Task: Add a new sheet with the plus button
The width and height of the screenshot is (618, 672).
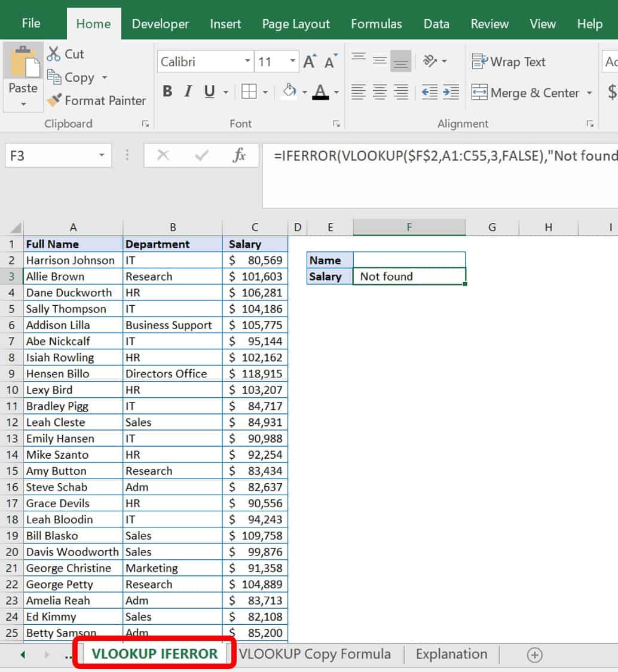Action: (533, 655)
